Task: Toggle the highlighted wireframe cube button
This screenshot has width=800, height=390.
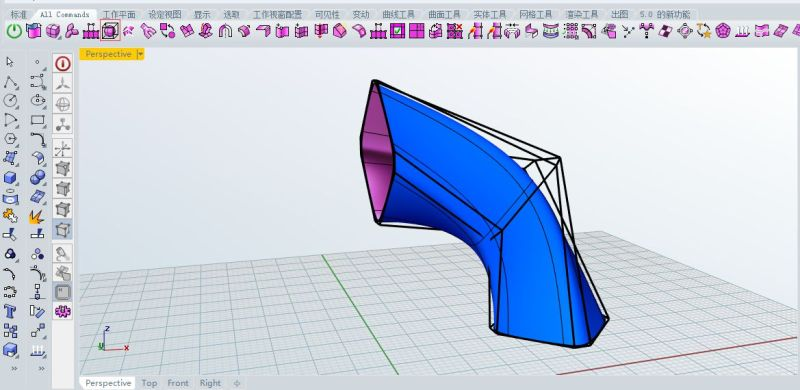Action: point(63,230)
